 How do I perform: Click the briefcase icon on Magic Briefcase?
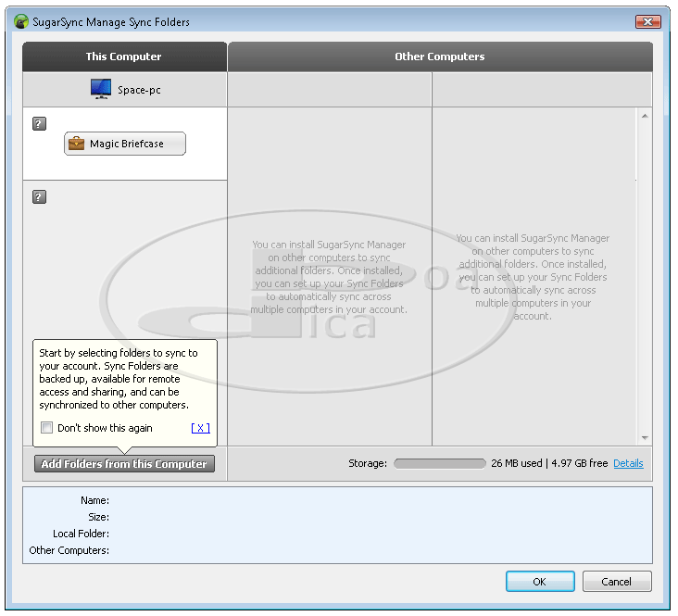(77, 144)
